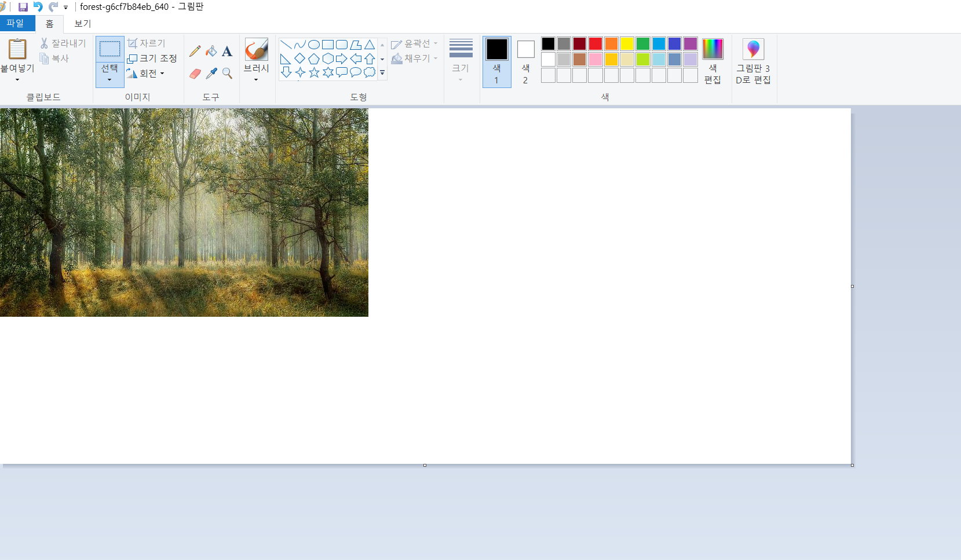
Task: Select the Line shape
Action: pyautogui.click(x=286, y=45)
